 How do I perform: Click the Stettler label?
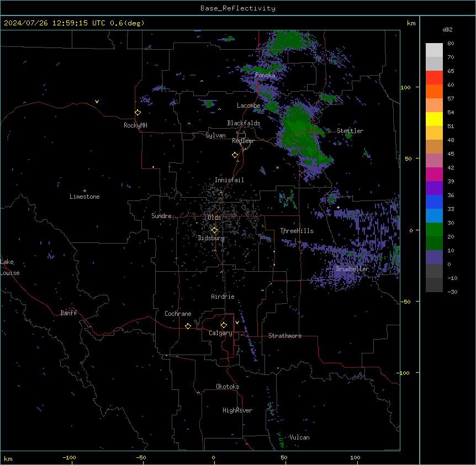(350, 131)
